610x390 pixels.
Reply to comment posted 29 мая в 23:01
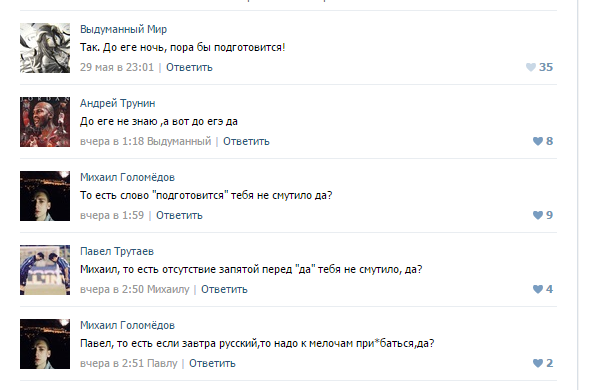[189, 67]
